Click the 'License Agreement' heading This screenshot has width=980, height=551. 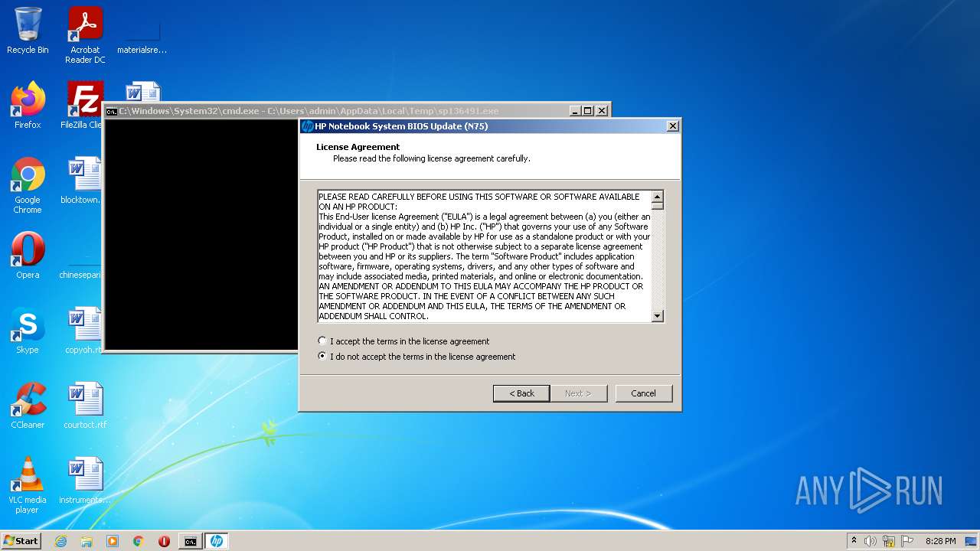pos(358,147)
